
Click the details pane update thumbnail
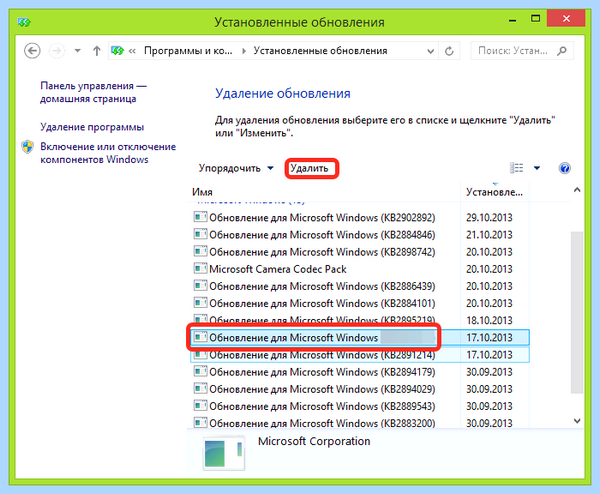tap(224, 453)
